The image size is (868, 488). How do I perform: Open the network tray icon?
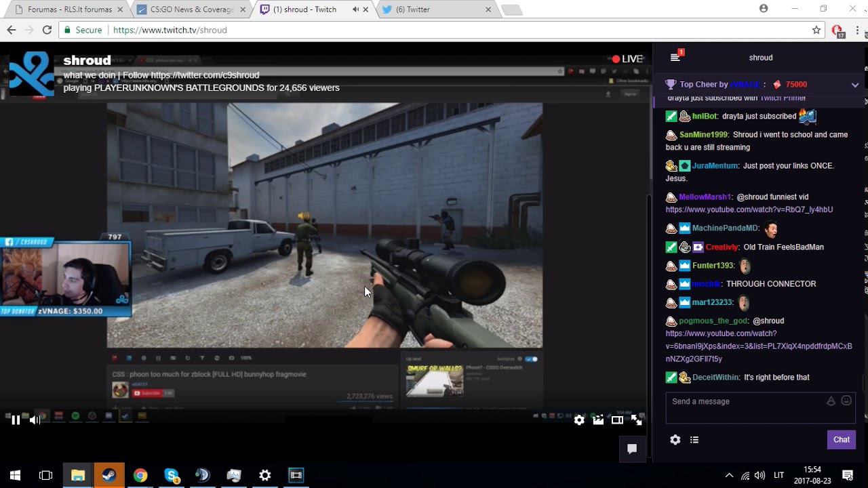(745, 475)
